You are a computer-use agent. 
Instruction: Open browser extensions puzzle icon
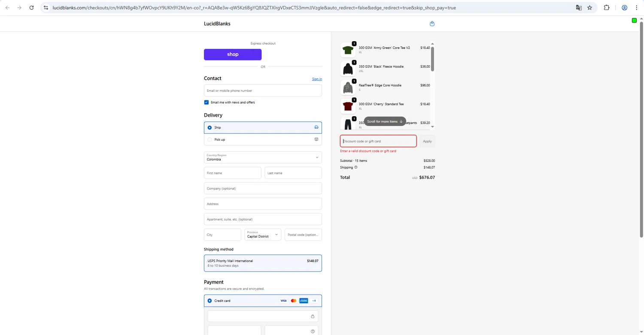(607, 8)
